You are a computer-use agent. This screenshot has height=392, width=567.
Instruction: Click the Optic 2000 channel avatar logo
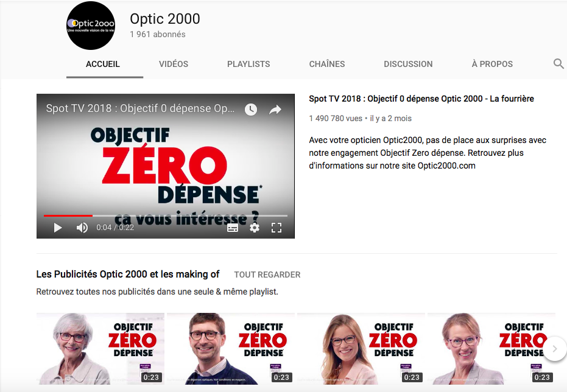[x=91, y=26]
